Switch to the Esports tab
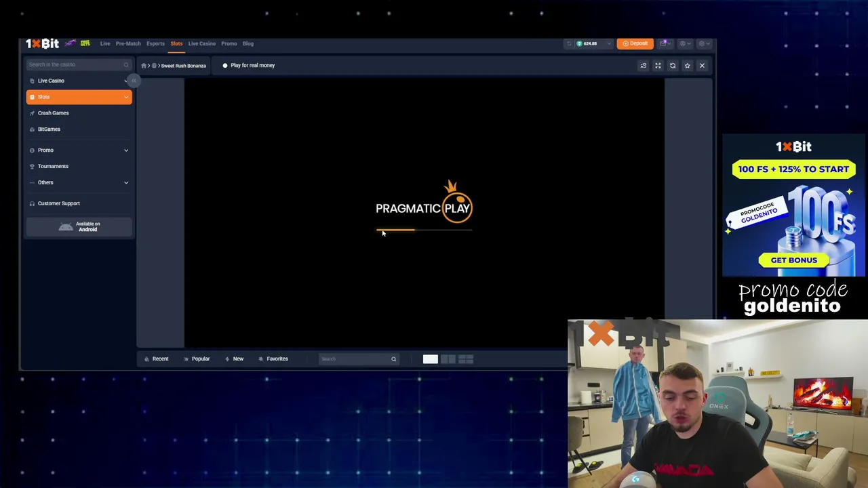The image size is (868, 488). coord(155,43)
